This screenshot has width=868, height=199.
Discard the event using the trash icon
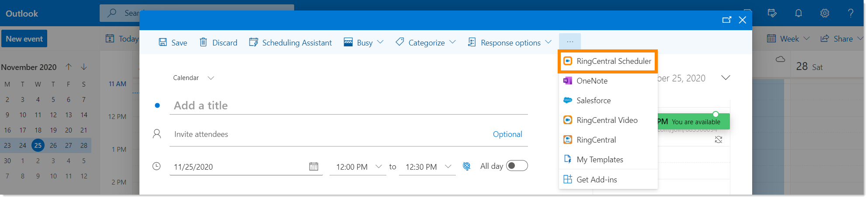203,42
